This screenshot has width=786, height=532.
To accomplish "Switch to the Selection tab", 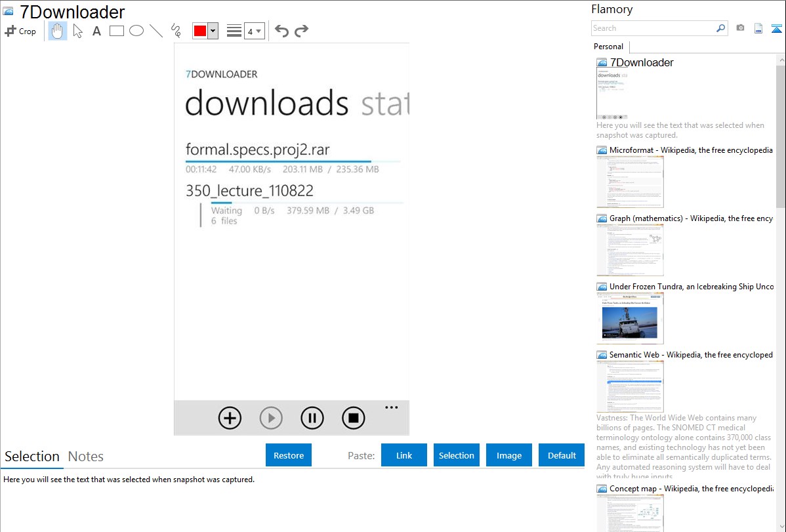I will pos(32,457).
